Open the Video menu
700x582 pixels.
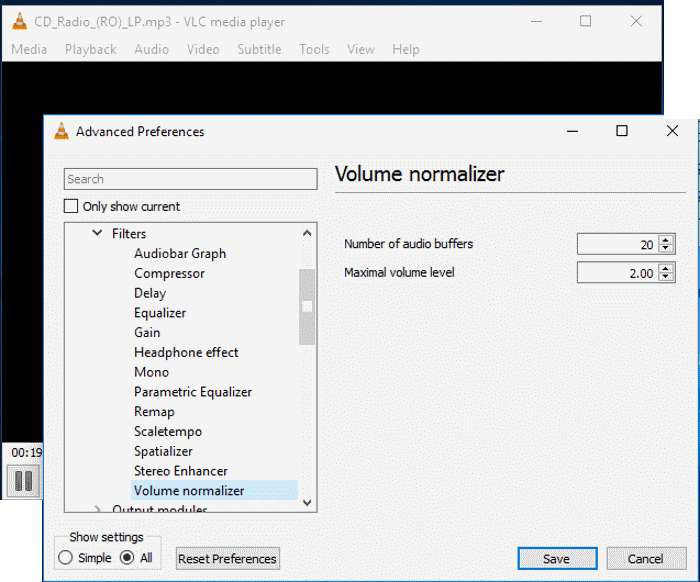tap(203, 49)
